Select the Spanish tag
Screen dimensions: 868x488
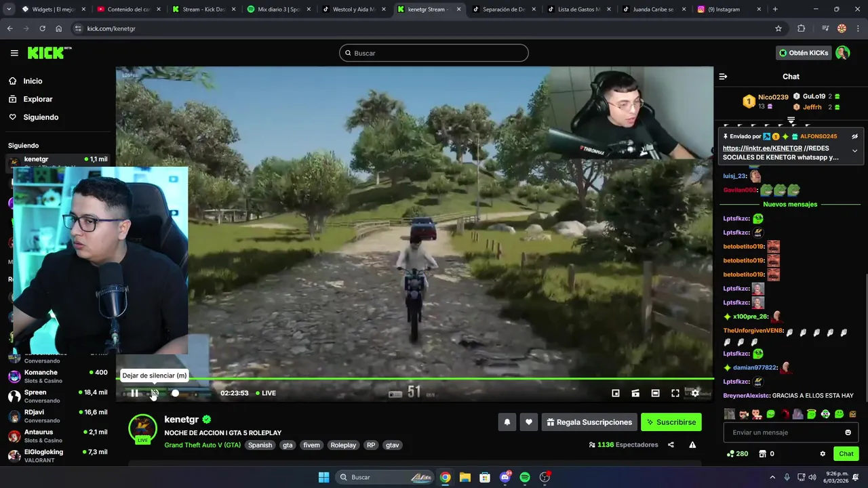260,445
